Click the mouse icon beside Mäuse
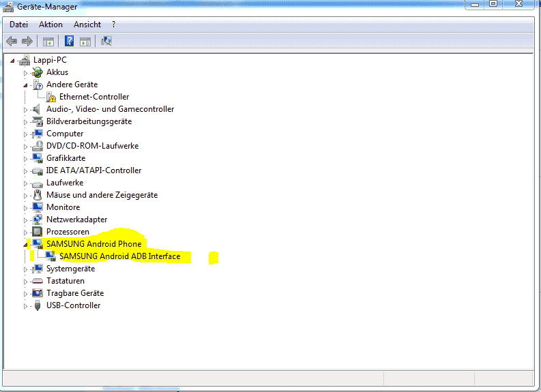 tap(38, 195)
